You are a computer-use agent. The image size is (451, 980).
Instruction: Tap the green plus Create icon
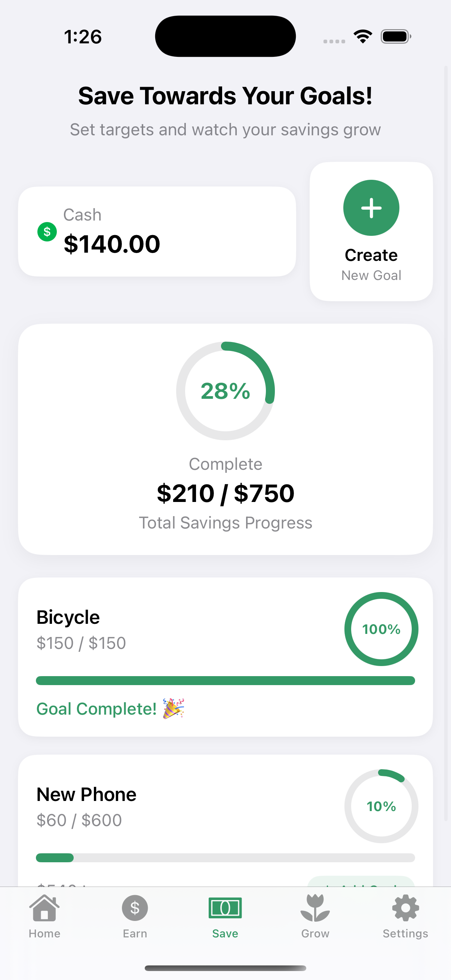pyautogui.click(x=371, y=208)
